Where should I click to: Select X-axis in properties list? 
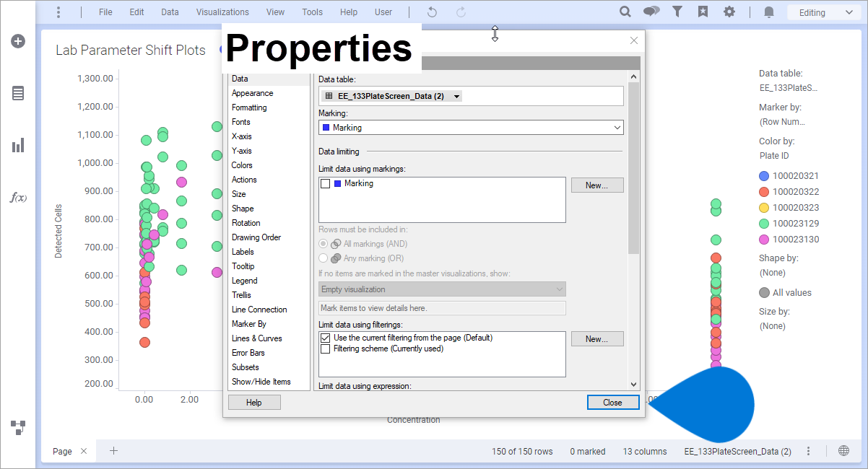(x=242, y=136)
